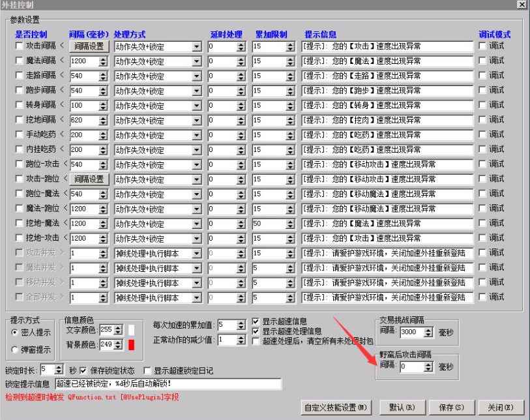Close the 外挂控制 window
This screenshot has height=420, width=530.
[522, 5]
